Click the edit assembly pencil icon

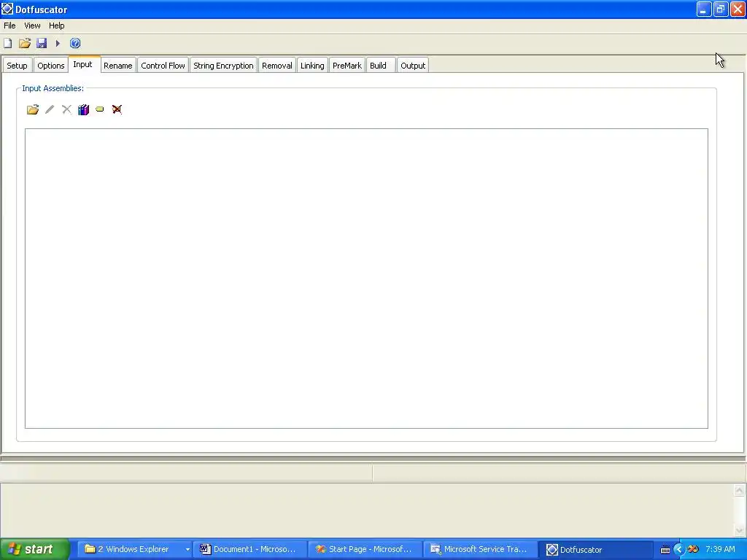pos(50,109)
